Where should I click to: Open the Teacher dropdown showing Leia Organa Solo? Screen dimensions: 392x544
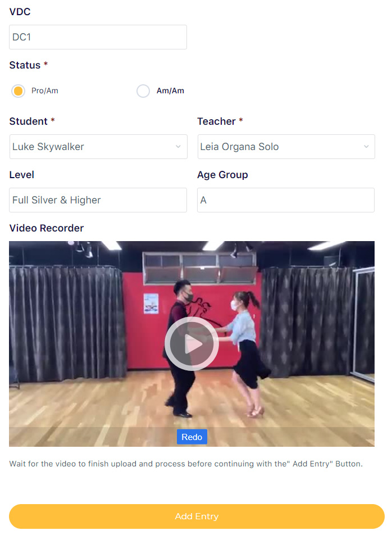point(286,147)
